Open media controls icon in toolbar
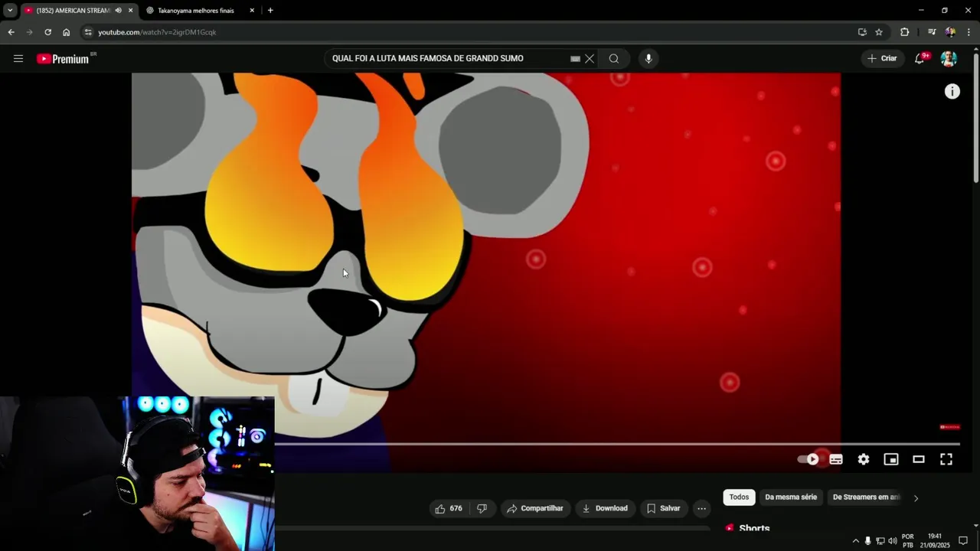Viewport: 980px width, 551px height. click(x=932, y=32)
